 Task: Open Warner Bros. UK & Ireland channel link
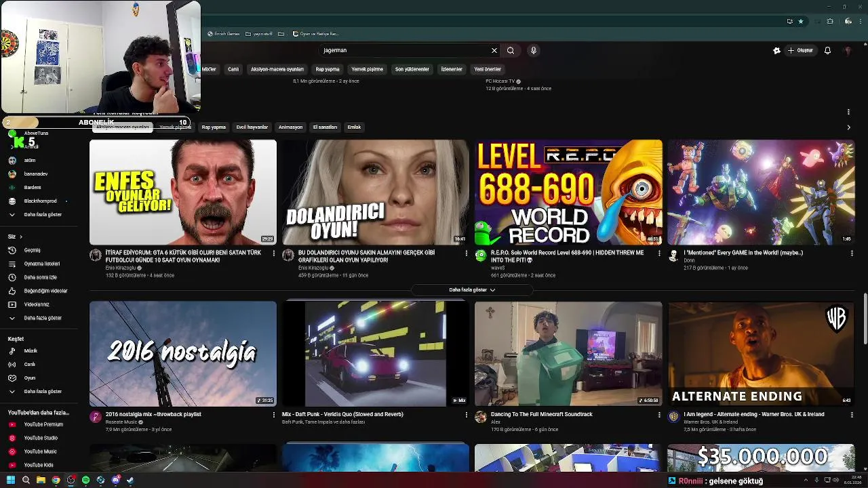711,422
